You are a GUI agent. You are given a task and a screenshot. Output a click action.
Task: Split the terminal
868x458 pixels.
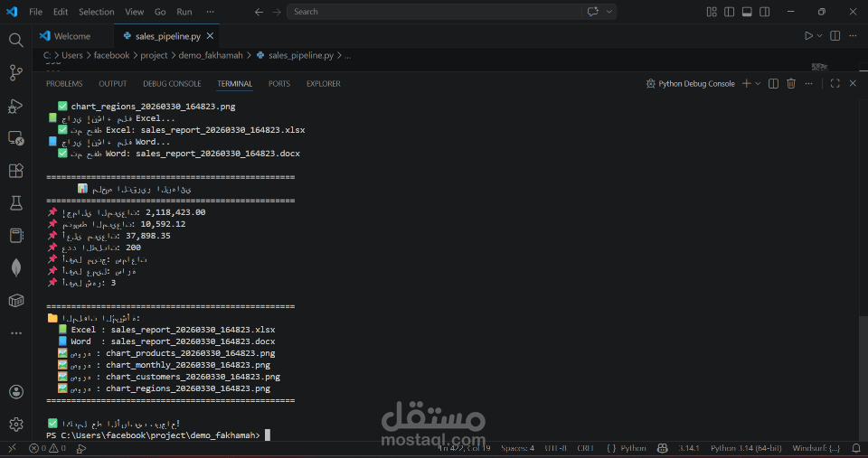click(x=773, y=83)
